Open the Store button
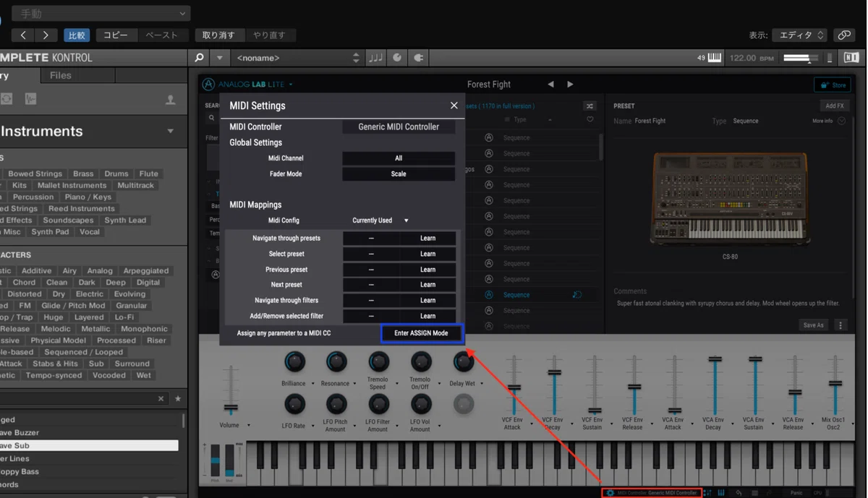The height and width of the screenshot is (498, 868). pyautogui.click(x=833, y=85)
